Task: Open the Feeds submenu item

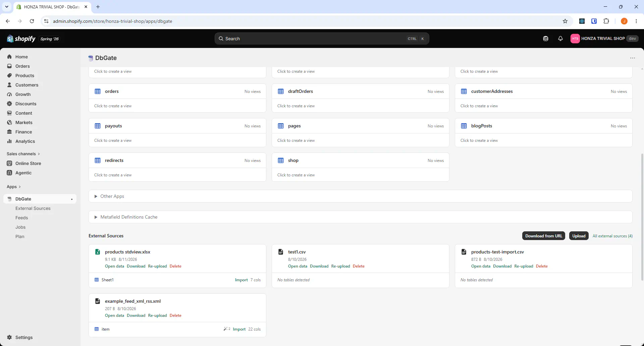Action: (21, 218)
